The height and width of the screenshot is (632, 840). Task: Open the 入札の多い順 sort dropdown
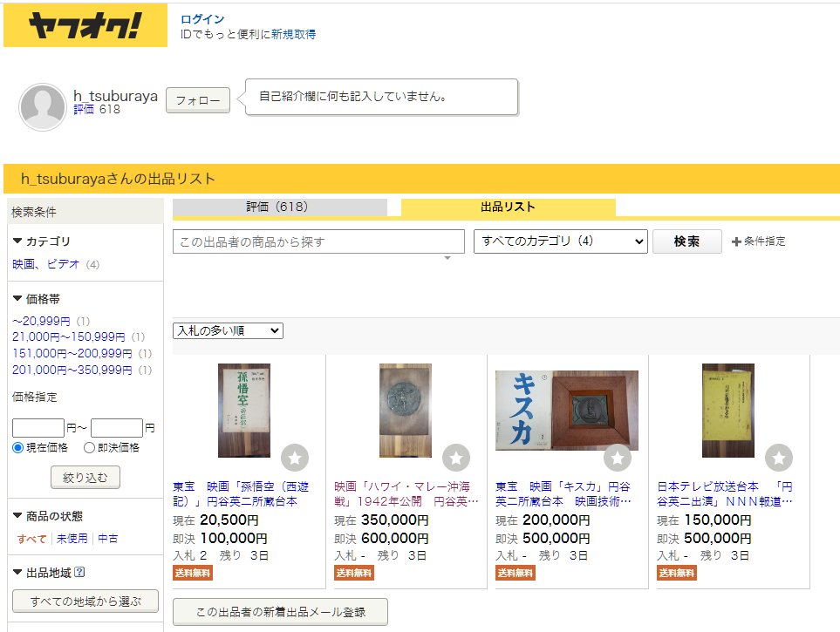pos(228,331)
